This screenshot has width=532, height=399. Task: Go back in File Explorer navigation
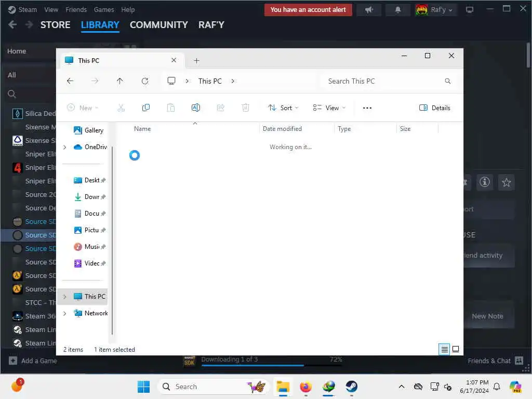70,81
